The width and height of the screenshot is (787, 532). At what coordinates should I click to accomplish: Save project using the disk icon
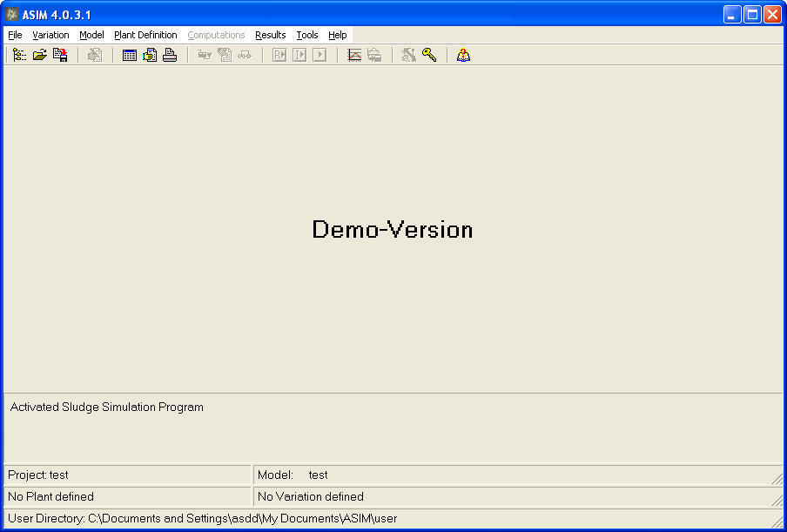pos(60,55)
